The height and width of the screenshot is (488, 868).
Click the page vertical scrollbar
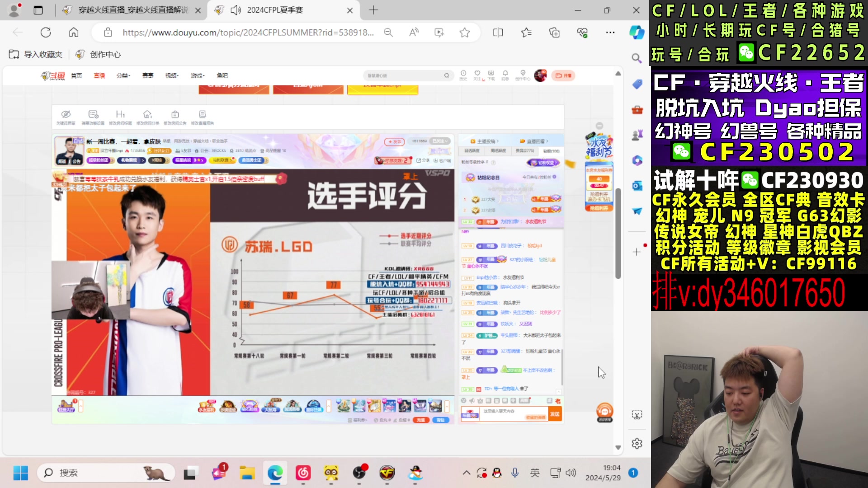pos(618,234)
